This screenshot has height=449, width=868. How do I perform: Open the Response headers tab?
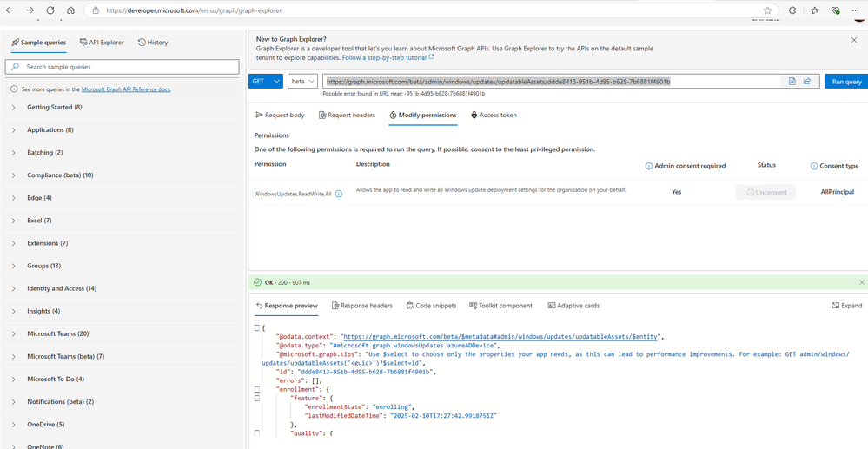[362, 306]
